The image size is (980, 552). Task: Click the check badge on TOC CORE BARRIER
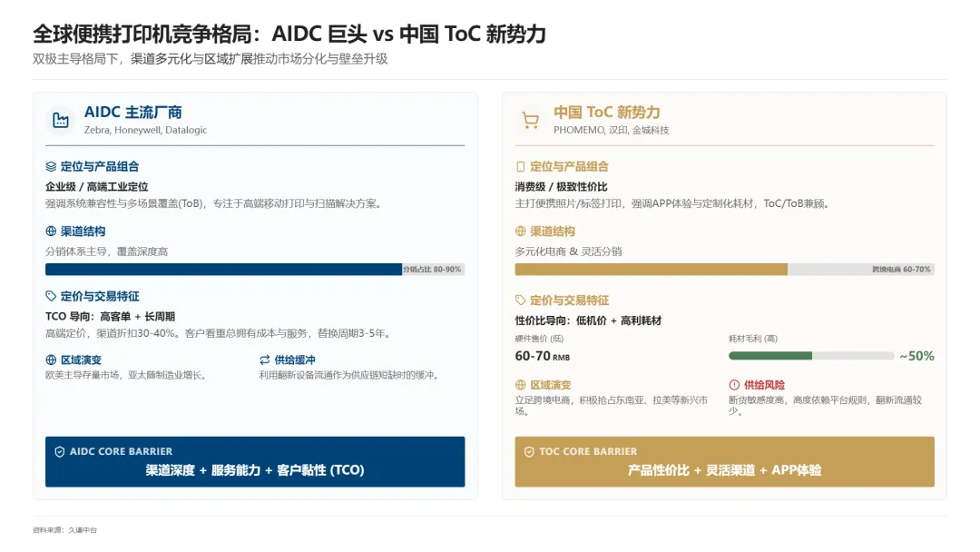point(529,451)
